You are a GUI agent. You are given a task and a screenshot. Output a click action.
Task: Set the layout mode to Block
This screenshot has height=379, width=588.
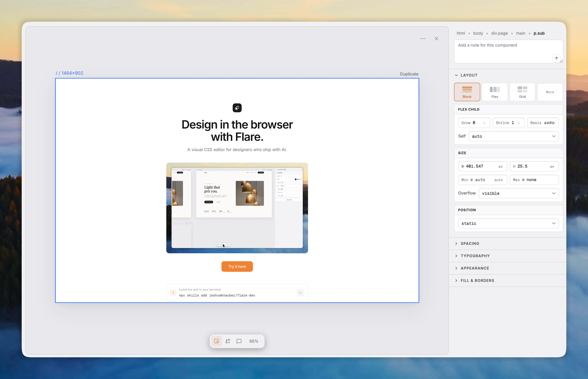point(467,92)
